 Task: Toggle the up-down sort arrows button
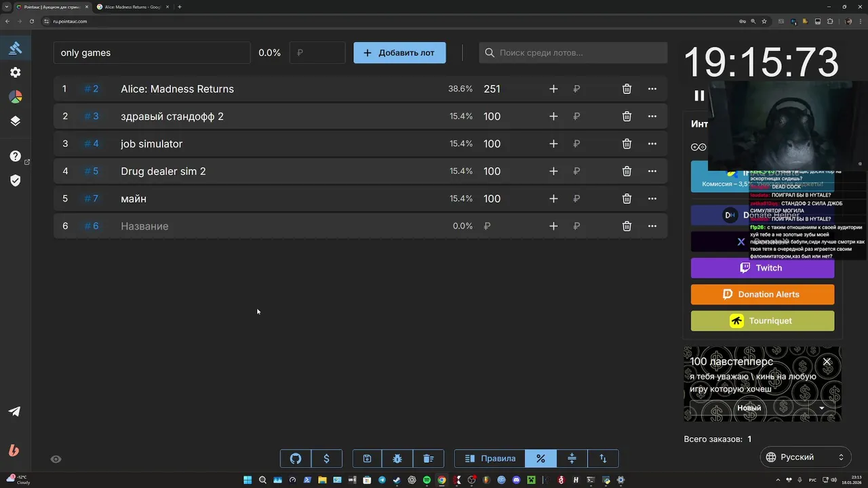point(603,458)
